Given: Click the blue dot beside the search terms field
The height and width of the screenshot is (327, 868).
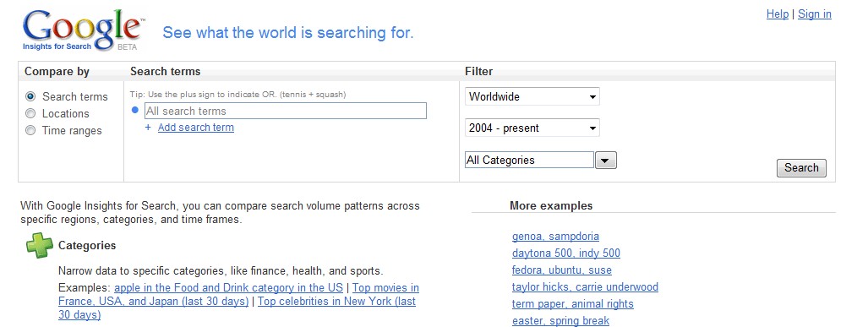Looking at the screenshot, I should point(135,110).
